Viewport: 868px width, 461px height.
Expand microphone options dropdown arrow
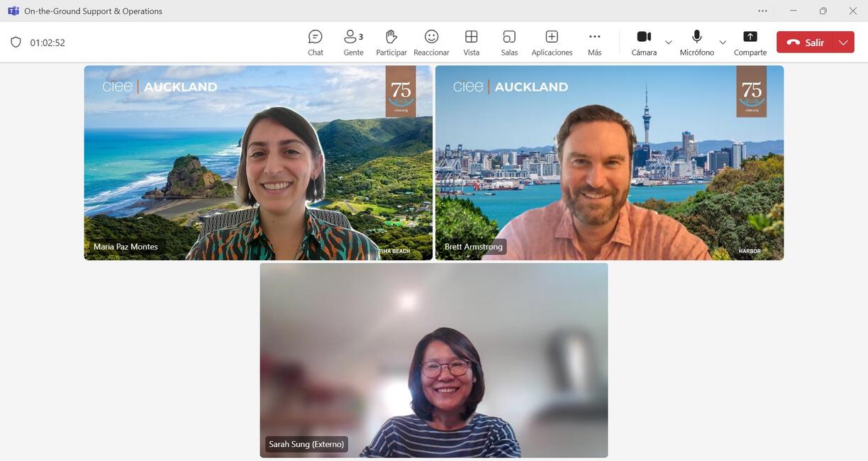pos(723,43)
